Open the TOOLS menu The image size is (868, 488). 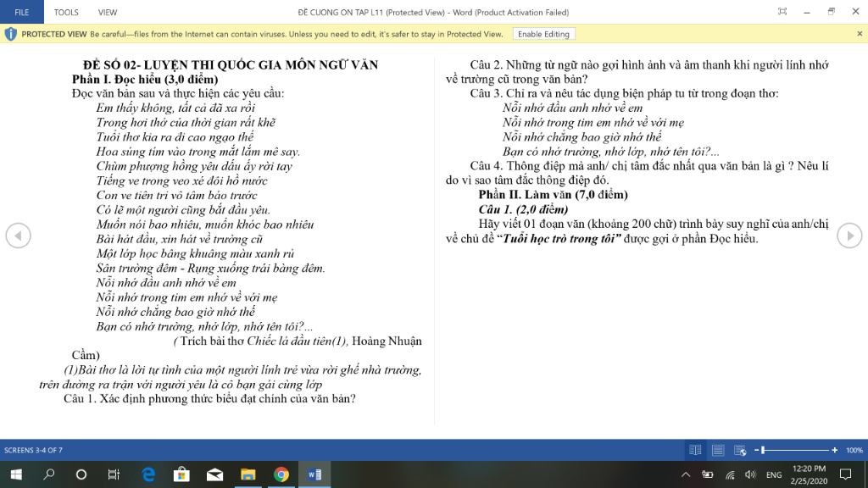coord(66,12)
